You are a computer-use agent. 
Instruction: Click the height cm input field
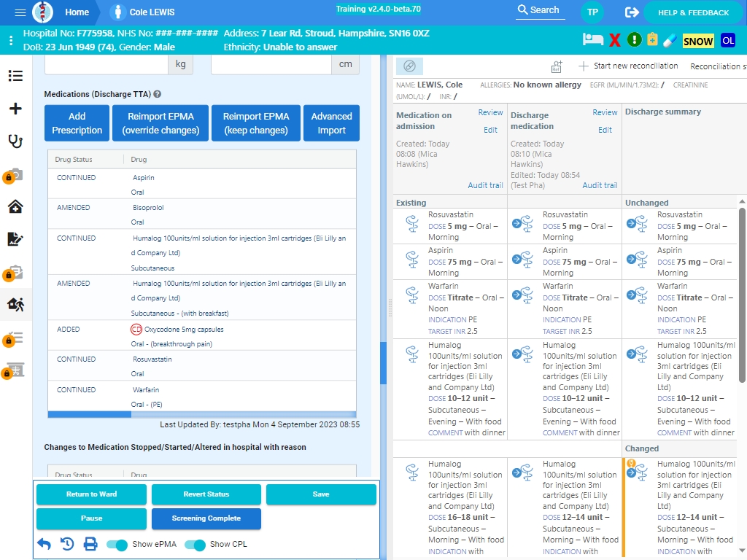271,65
